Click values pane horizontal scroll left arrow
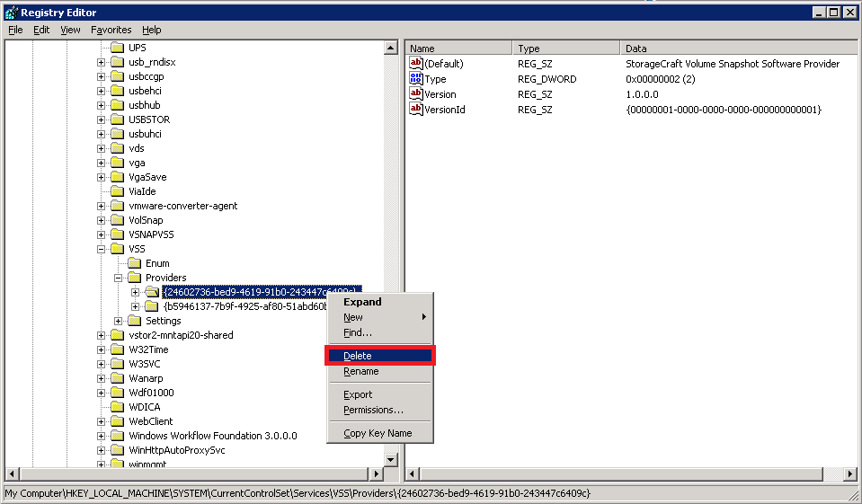This screenshot has height=504, width=862. tap(413, 473)
